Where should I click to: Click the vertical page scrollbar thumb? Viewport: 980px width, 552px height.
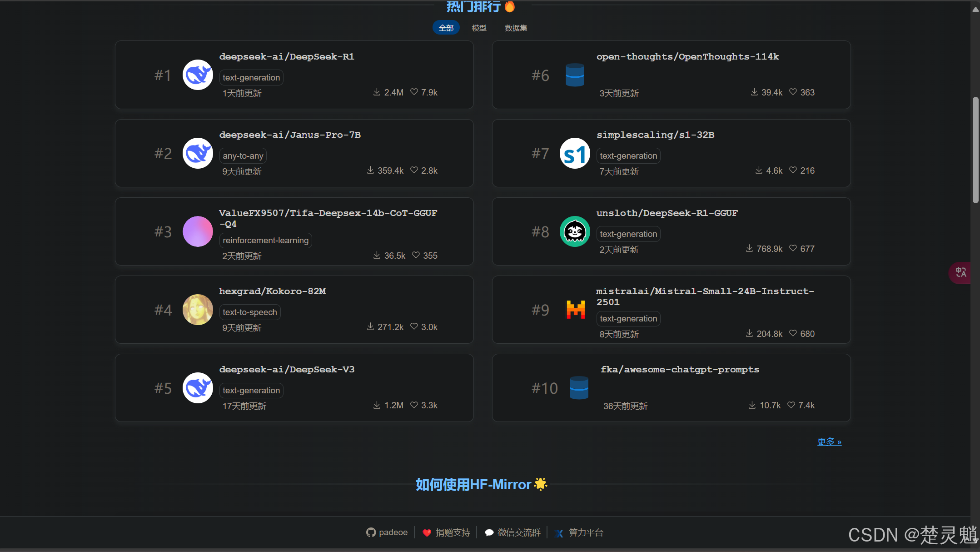point(975,150)
